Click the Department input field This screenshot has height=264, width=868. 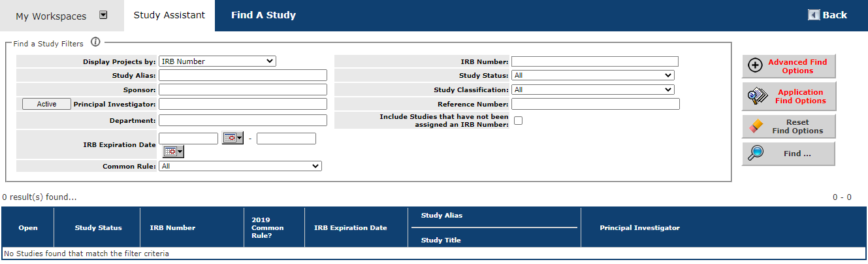[243, 120]
